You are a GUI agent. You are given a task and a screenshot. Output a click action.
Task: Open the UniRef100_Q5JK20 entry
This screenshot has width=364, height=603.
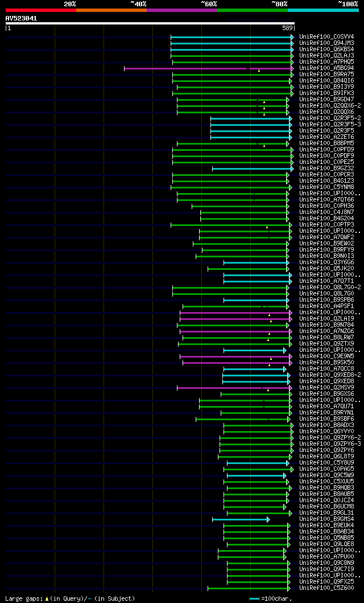pos(327,268)
